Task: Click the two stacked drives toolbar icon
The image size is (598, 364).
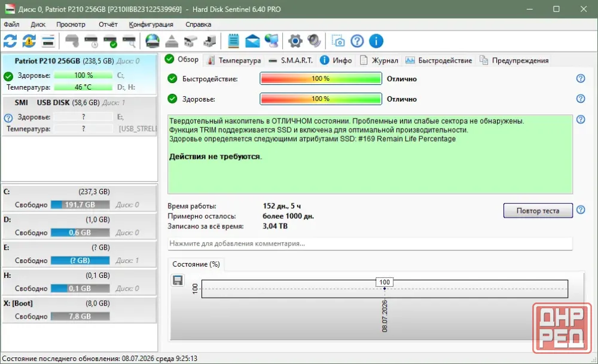Action: tap(191, 41)
